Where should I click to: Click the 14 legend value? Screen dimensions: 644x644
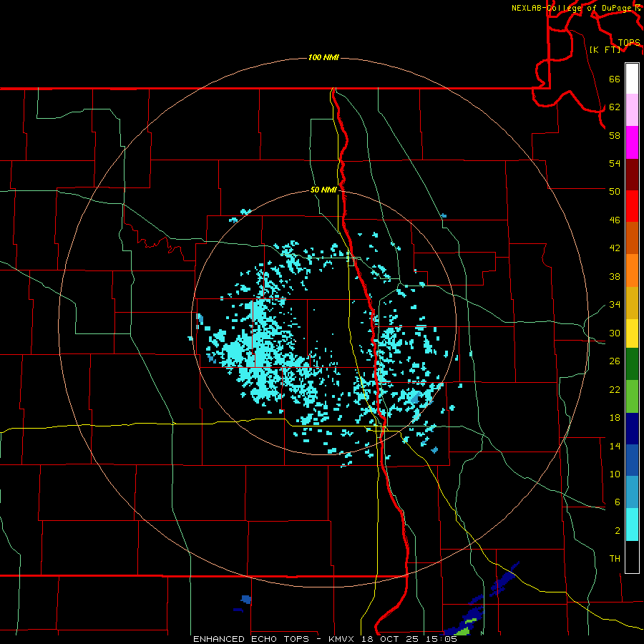pyautogui.click(x=615, y=446)
